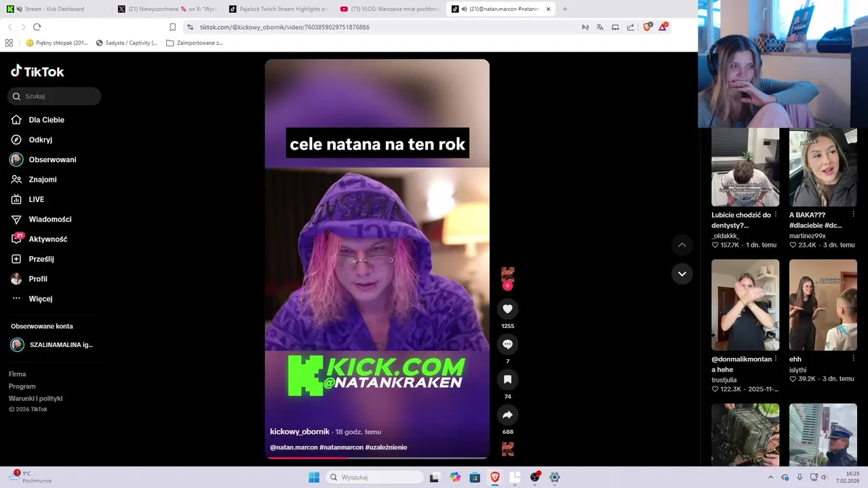The image size is (868, 488).
Task: Close the active TikTok browser tab
Action: 548,9
